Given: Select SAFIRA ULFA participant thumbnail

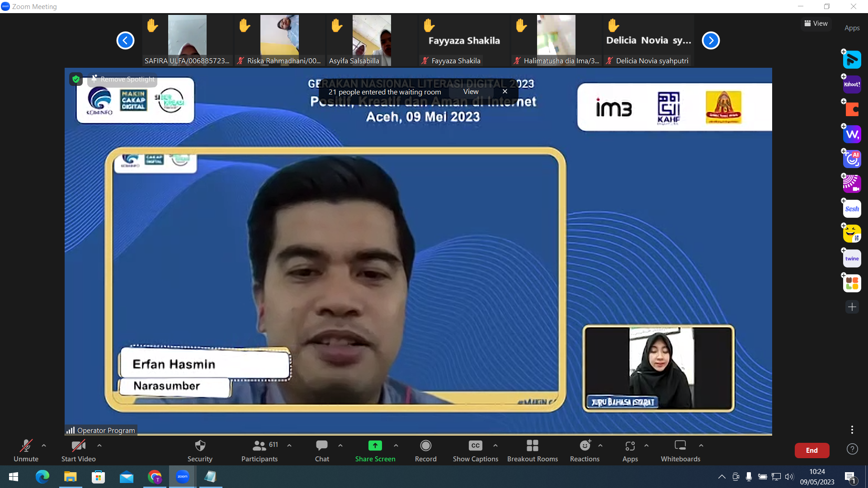Looking at the screenshot, I should coord(187,41).
